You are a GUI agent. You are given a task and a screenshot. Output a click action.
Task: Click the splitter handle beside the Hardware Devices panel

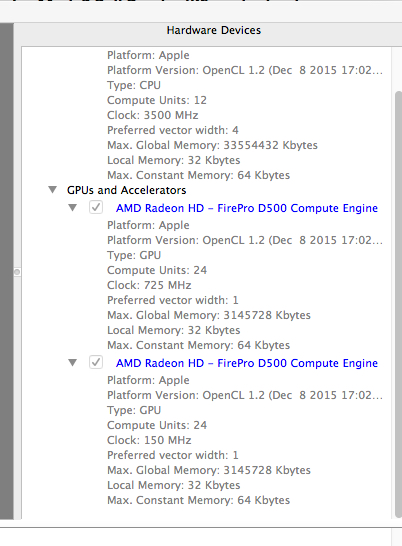click(x=17, y=272)
